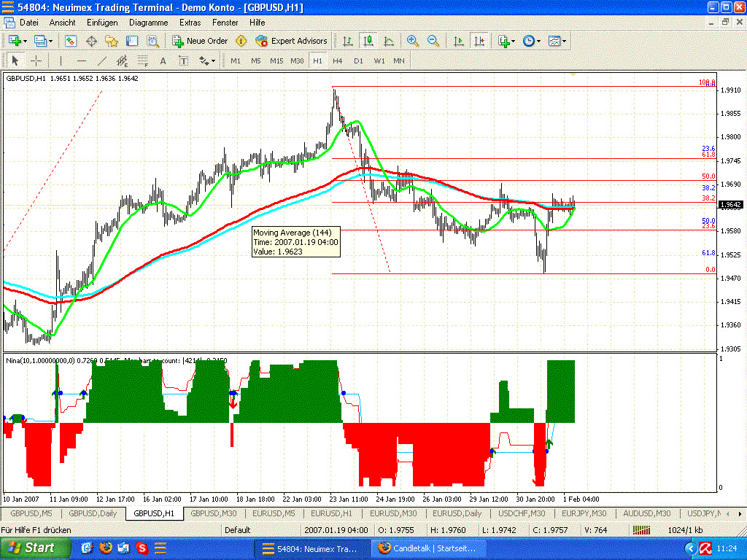Screen dimensions: 747x560
Task: Switch chart to candlestick display
Action: pos(368,41)
